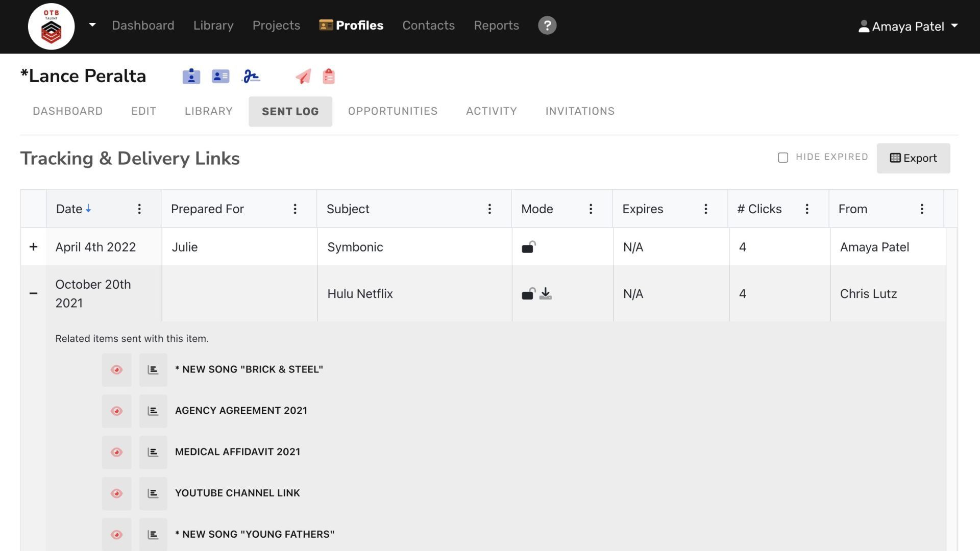The width and height of the screenshot is (980, 551).
Task: Collapse the October 20th 2021 row
Action: coord(33,293)
